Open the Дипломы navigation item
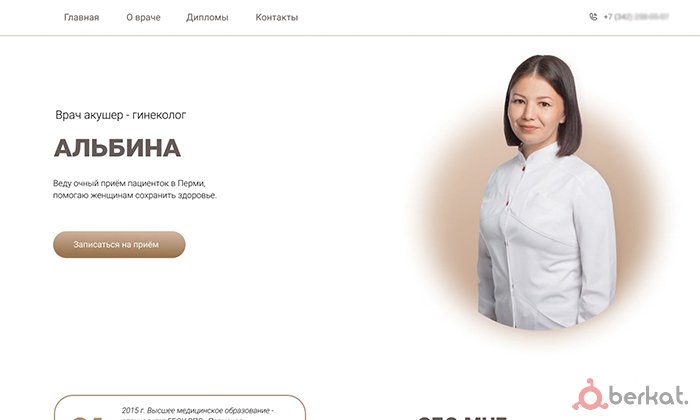The width and height of the screenshot is (700, 420). 207,17
